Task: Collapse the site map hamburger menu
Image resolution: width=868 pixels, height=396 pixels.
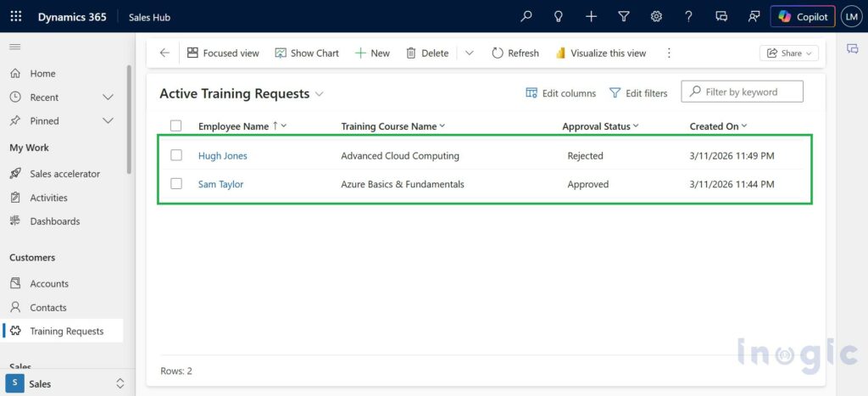Action: [15, 47]
